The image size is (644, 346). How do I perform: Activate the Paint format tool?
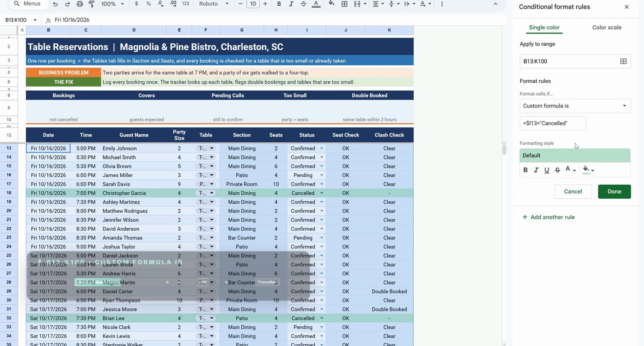[x=91, y=4]
